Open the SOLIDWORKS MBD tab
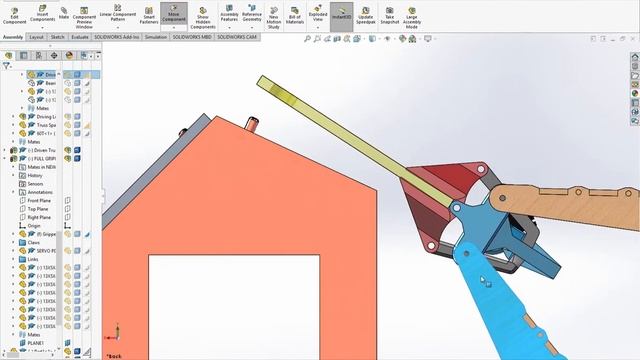This screenshot has height=360, width=640. click(x=192, y=37)
